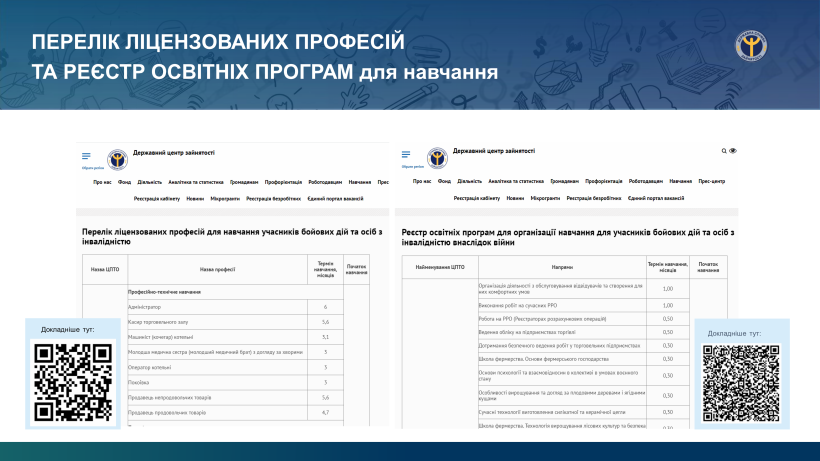Image resolution: width=820 pixels, height=461 pixels.
Task: Click 'Мікрогранти' link in right screenshot
Action: click(x=545, y=198)
